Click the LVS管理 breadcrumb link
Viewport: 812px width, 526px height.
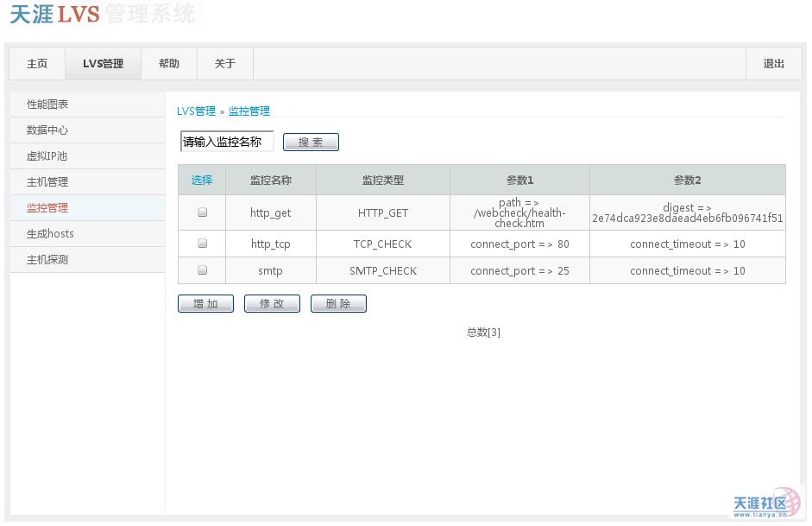(196, 111)
